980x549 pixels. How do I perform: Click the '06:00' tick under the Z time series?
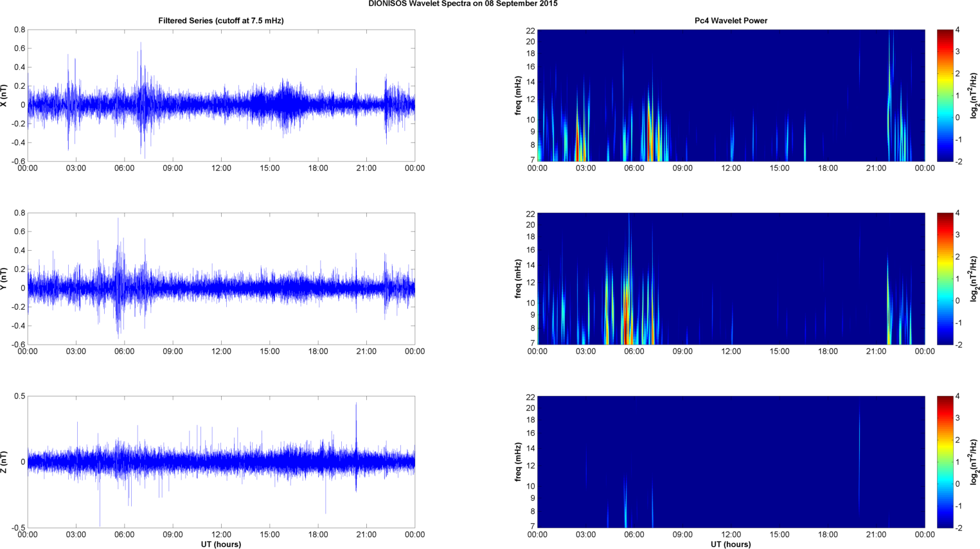(125, 535)
